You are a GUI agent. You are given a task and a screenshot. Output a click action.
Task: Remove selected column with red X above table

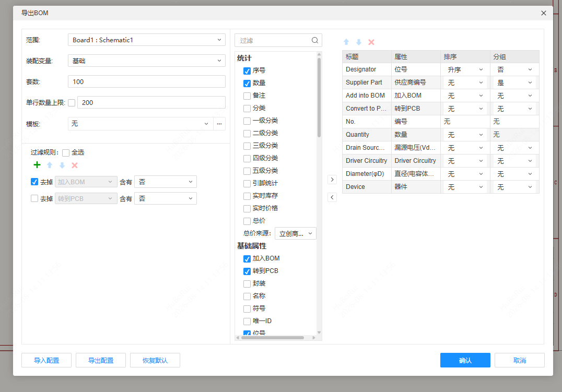(x=371, y=42)
